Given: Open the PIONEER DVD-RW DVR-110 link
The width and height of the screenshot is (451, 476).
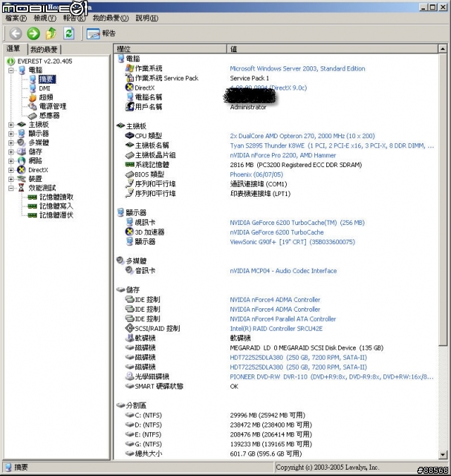Looking at the screenshot, I should 332,377.
